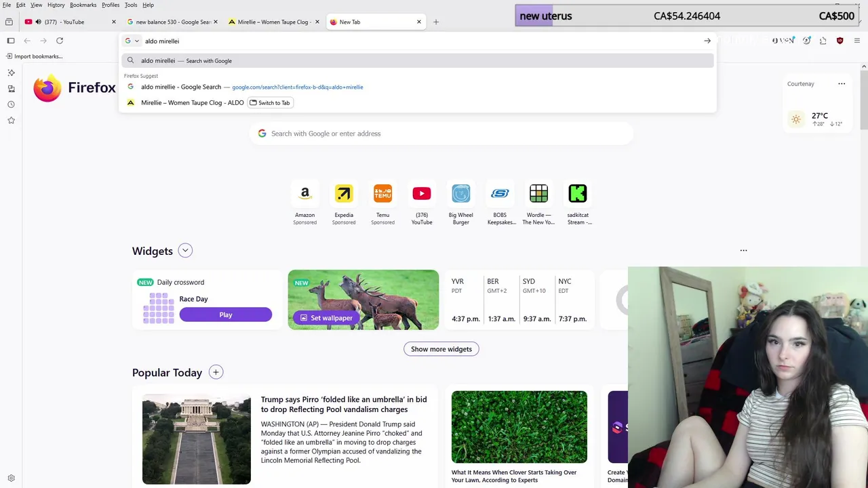The height and width of the screenshot is (488, 868).
Task: Select aldo mirellei Search with Google suggestion
Action: [417, 61]
